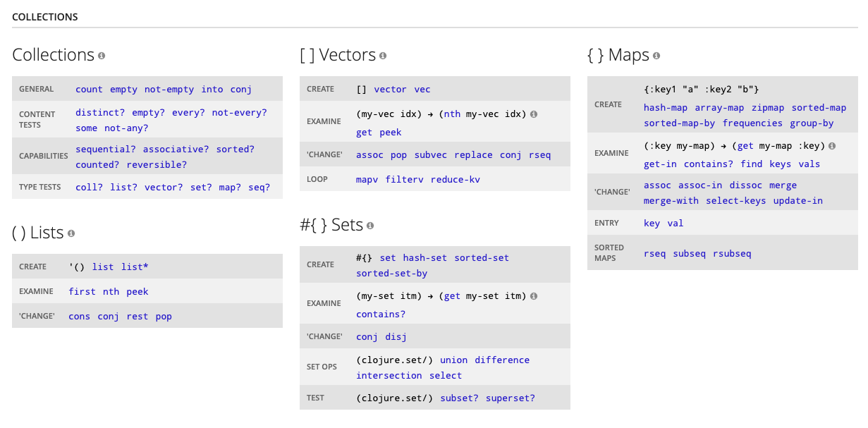Click the mapv link
The height and width of the screenshot is (428, 868).
[x=367, y=180]
